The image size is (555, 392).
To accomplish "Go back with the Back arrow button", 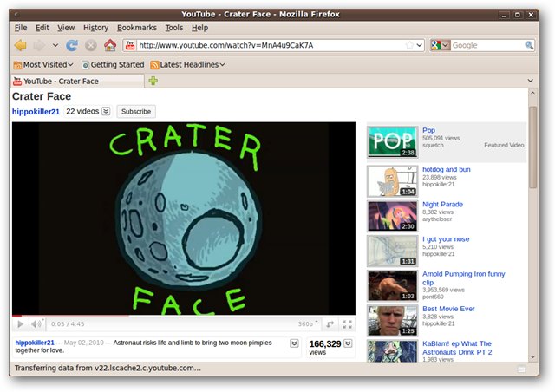I will tap(20, 45).
